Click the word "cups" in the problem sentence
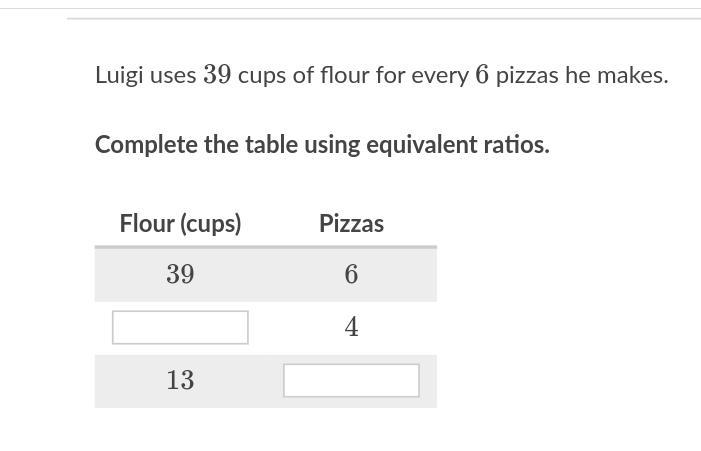Screen dimensions: 701x451 (262, 75)
